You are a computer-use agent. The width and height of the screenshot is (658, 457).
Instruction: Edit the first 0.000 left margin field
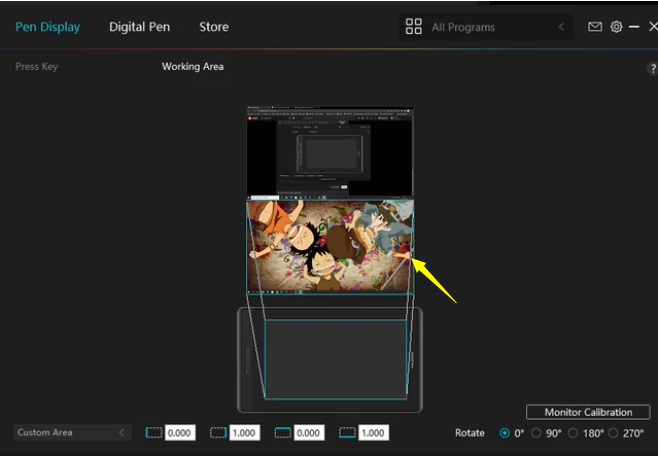tap(180, 433)
